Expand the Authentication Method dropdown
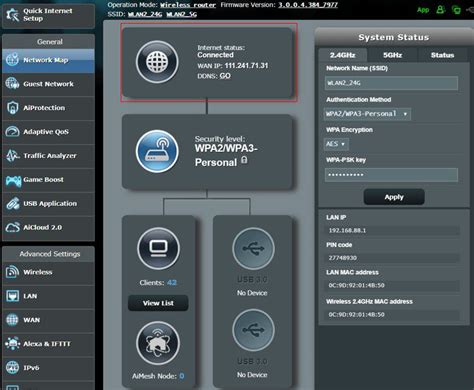 pos(367,114)
